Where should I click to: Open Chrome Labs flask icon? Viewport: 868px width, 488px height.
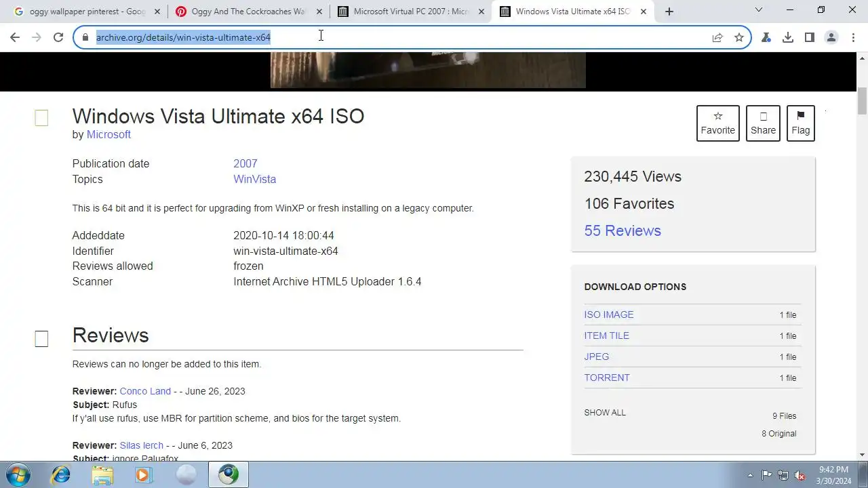[x=766, y=38]
